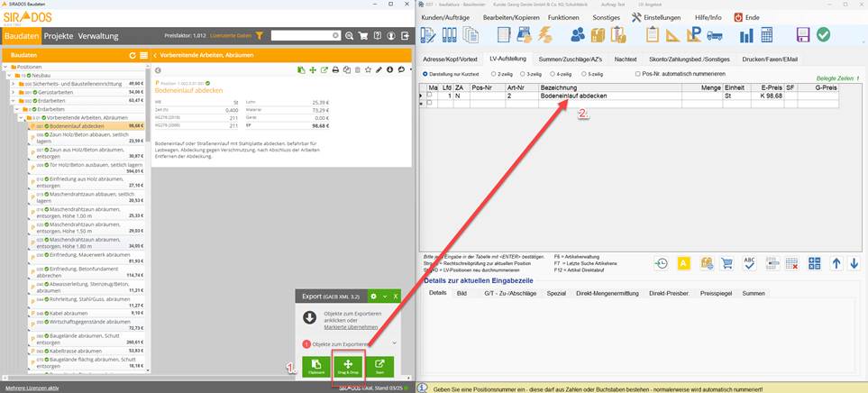Move row down with blue down arrow
The height and width of the screenshot is (393, 868).
click(854, 263)
